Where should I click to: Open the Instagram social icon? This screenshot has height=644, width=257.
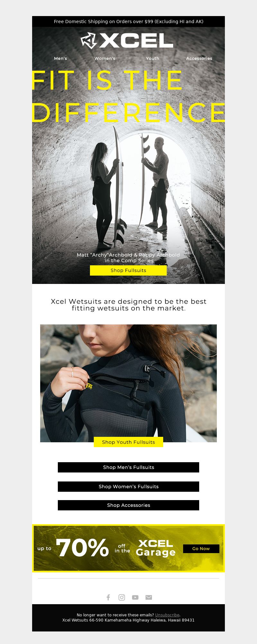tap(122, 597)
